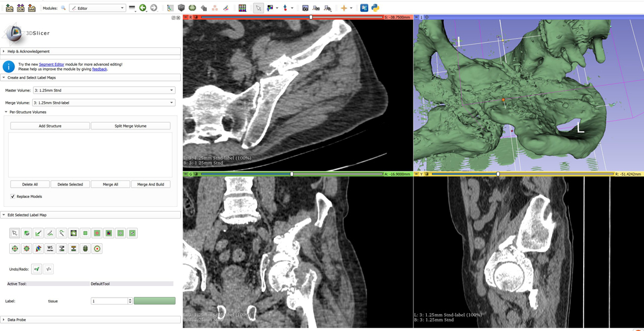644x331 pixels.
Task: Go back to previous module arrow
Action: tap(143, 8)
